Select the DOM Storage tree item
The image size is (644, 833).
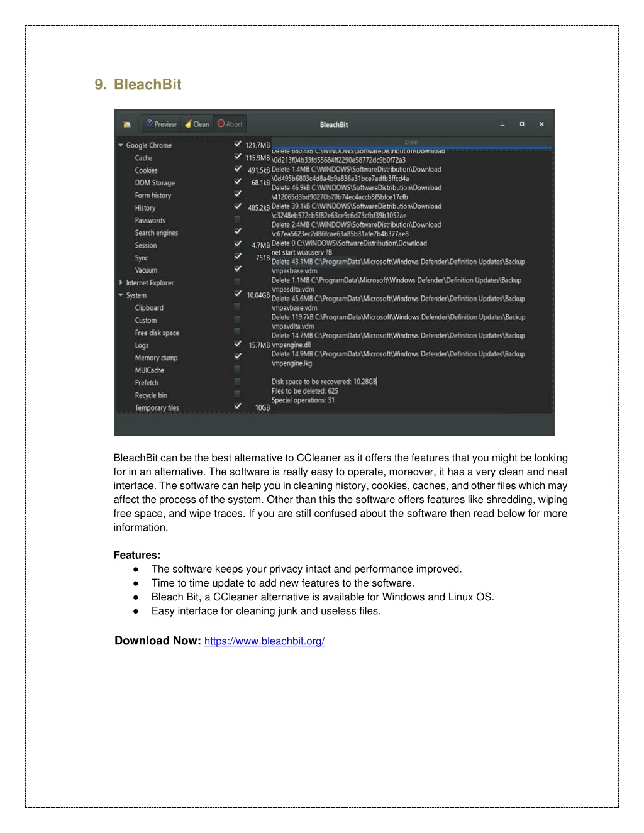(155, 183)
